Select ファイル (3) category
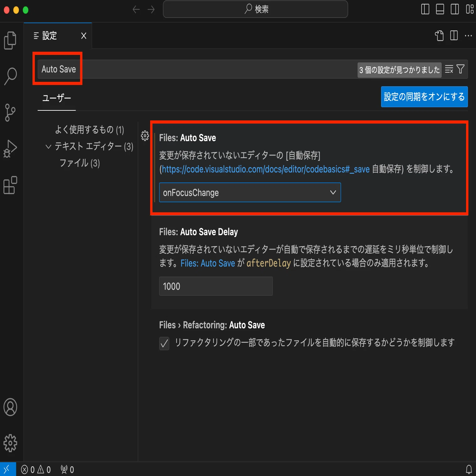 pos(80,163)
